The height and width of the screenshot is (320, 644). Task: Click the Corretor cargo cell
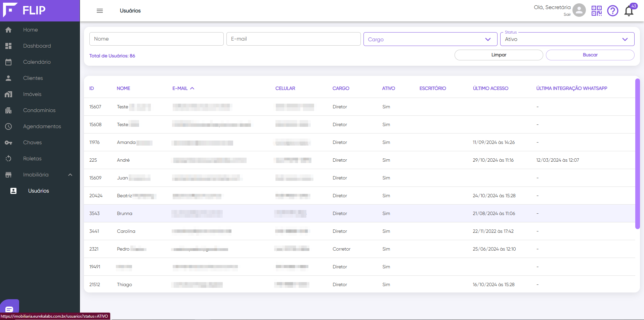coord(341,249)
